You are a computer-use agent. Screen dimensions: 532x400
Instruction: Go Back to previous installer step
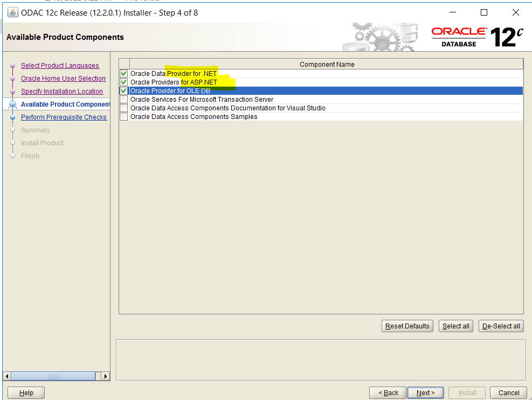click(388, 393)
